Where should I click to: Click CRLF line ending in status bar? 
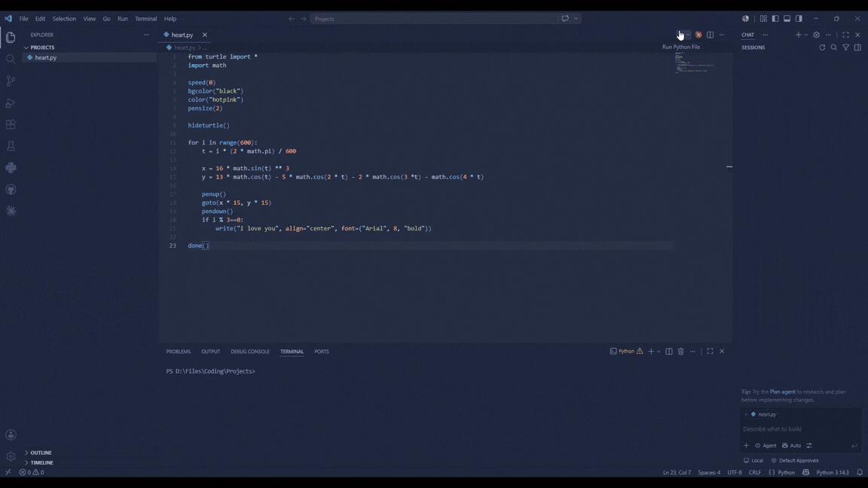point(754,472)
